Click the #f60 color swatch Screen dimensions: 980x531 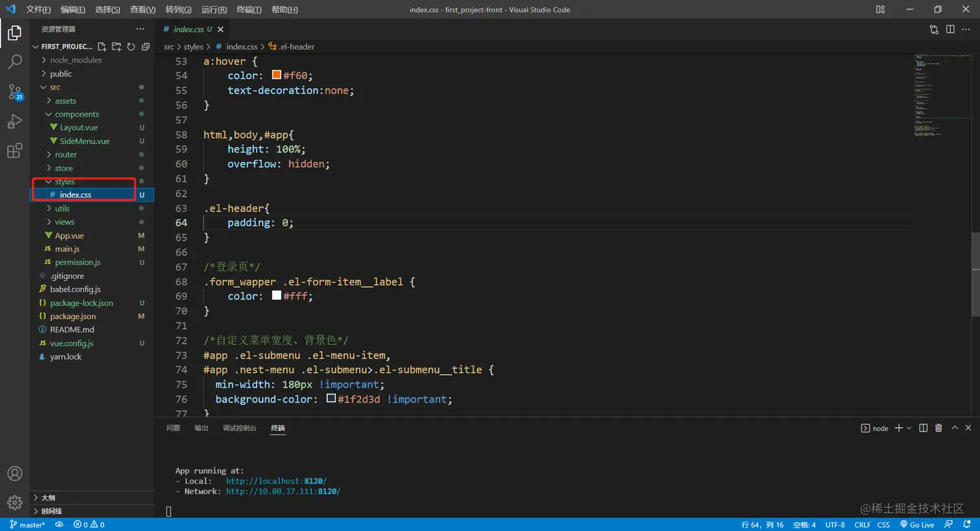276,75
